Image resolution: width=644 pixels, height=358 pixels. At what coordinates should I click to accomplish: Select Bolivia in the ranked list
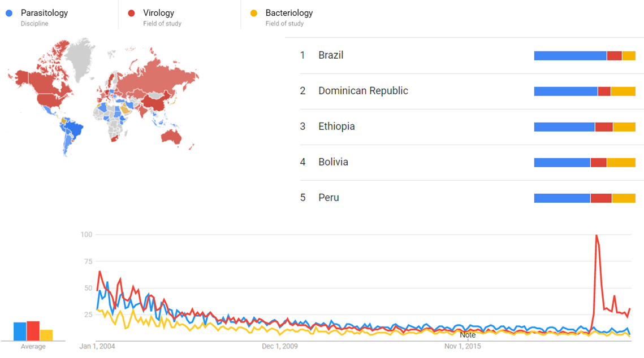(333, 162)
